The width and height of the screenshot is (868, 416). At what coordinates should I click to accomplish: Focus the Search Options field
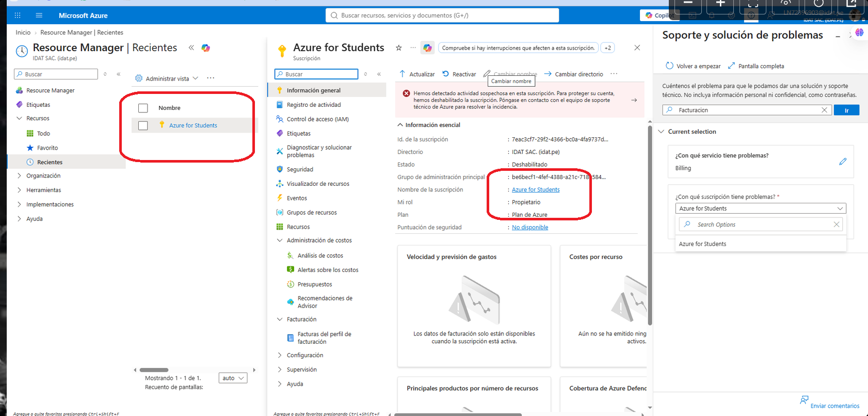point(761,225)
